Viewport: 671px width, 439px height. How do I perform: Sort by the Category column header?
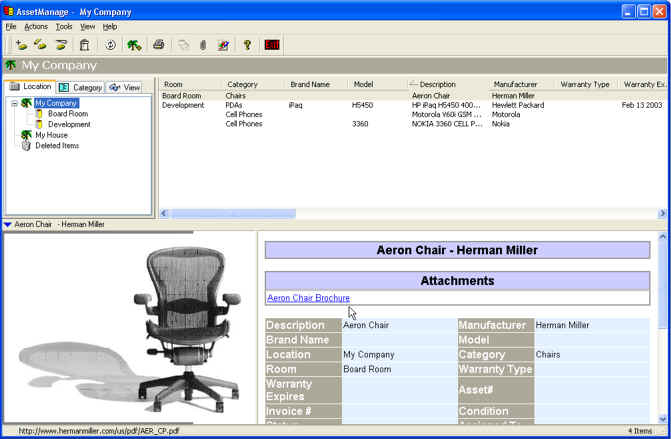(254, 84)
